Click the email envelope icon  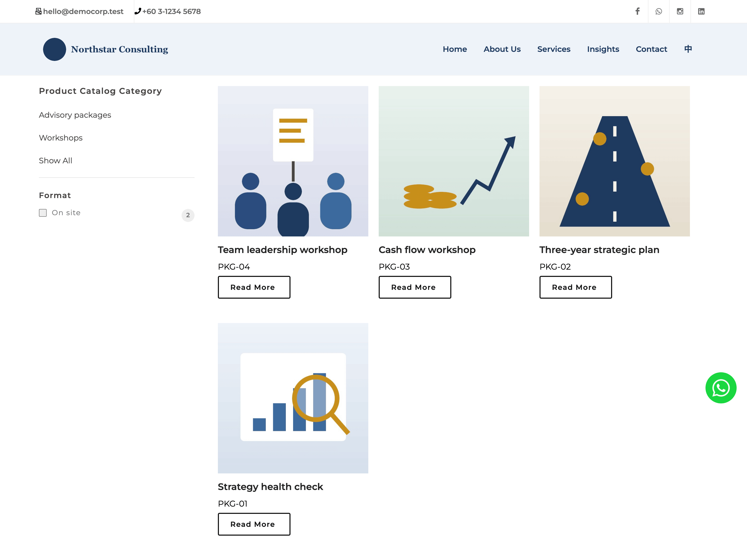[38, 11]
